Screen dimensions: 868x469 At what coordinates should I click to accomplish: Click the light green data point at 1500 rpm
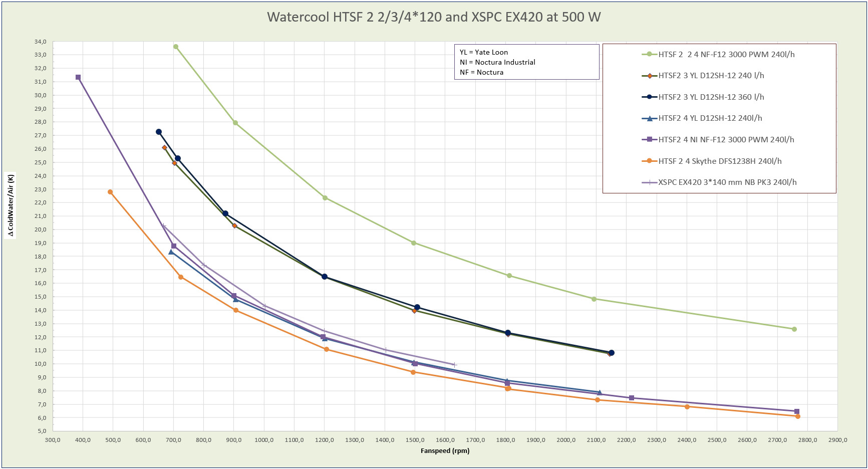pos(414,243)
